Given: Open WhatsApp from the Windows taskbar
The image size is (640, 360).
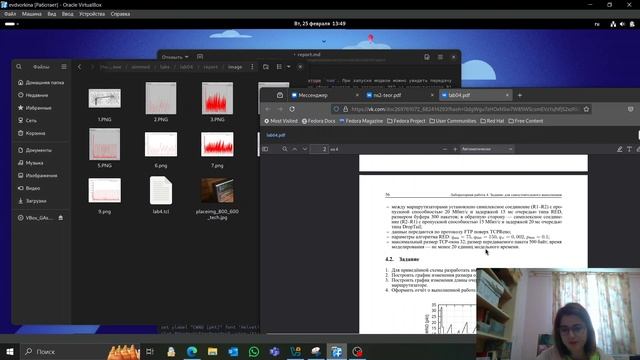Looking at the screenshot, I should coord(254,351).
